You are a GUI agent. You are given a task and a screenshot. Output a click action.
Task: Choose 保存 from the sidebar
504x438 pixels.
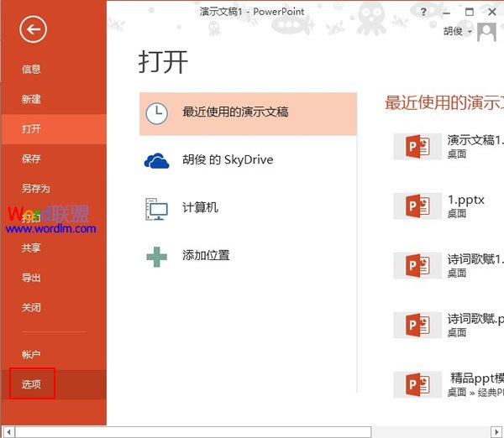click(x=31, y=159)
